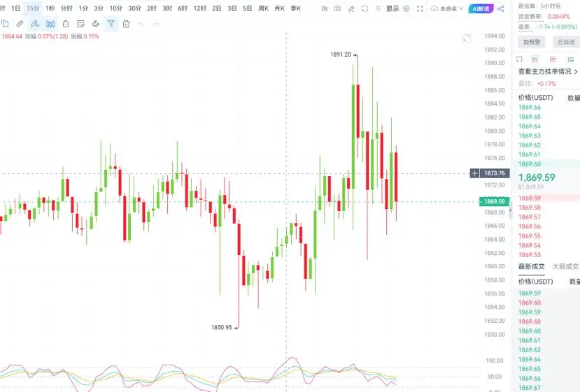The image size is (580, 392).
Task: Click the 1891.20 high price marker
Action: point(341,55)
